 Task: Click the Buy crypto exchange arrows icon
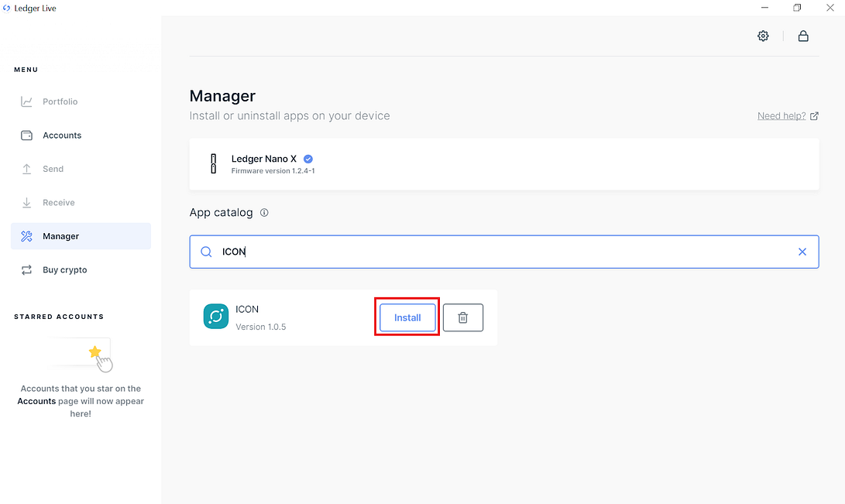[26, 269]
